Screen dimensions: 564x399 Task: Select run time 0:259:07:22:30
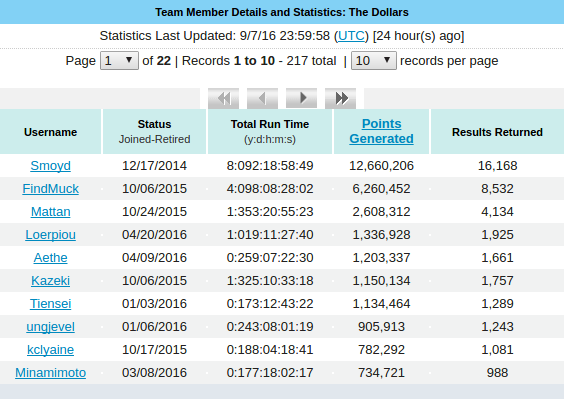(x=270, y=258)
